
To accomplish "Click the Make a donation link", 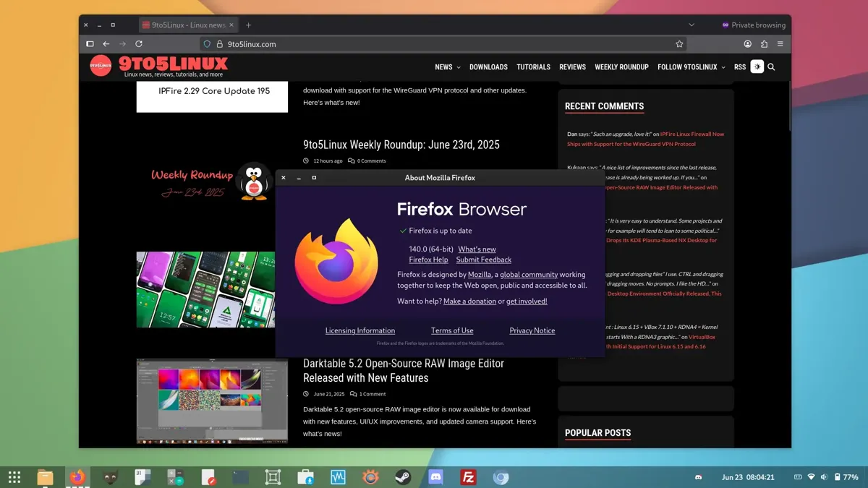I will click(469, 301).
